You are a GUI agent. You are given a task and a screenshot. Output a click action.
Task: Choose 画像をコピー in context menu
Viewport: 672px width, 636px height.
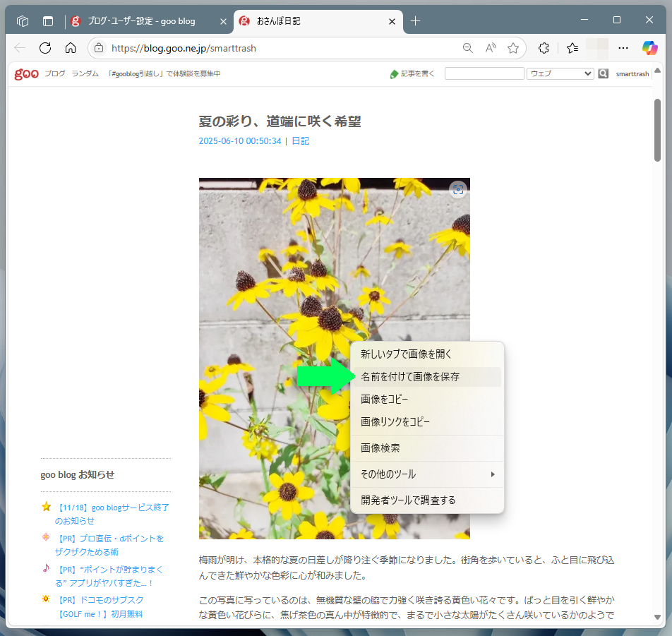(x=385, y=400)
